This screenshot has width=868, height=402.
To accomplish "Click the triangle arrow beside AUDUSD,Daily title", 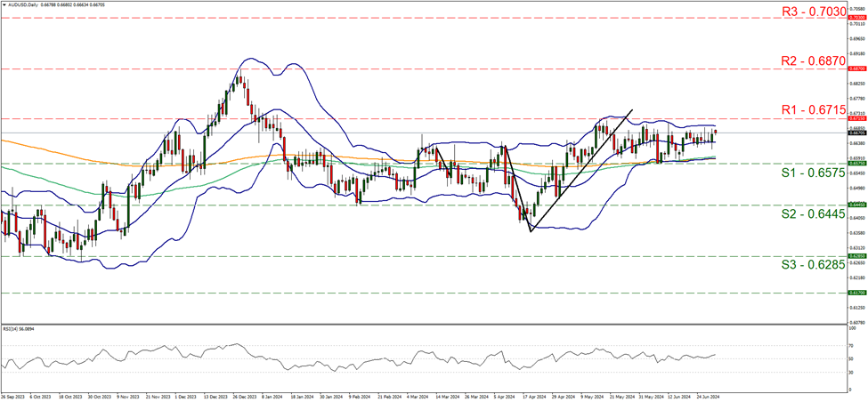I will 4,4.
